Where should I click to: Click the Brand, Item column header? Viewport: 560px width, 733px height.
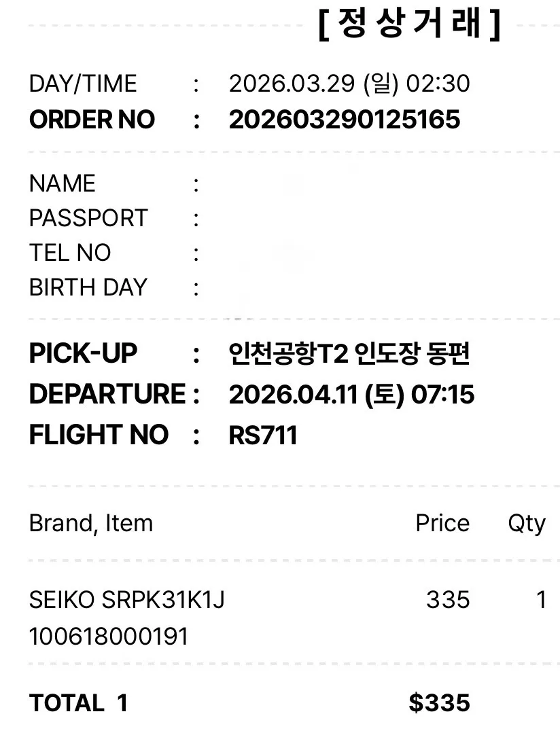coord(91,524)
